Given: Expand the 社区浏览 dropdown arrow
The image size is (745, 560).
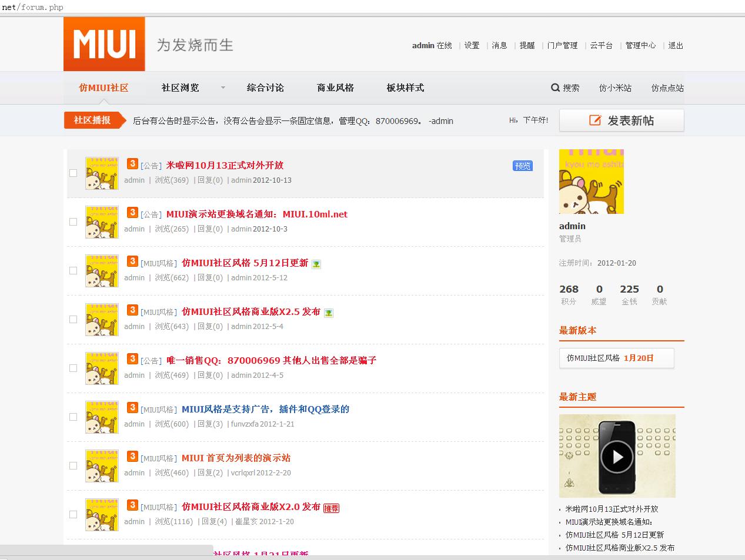Looking at the screenshot, I should (x=223, y=88).
